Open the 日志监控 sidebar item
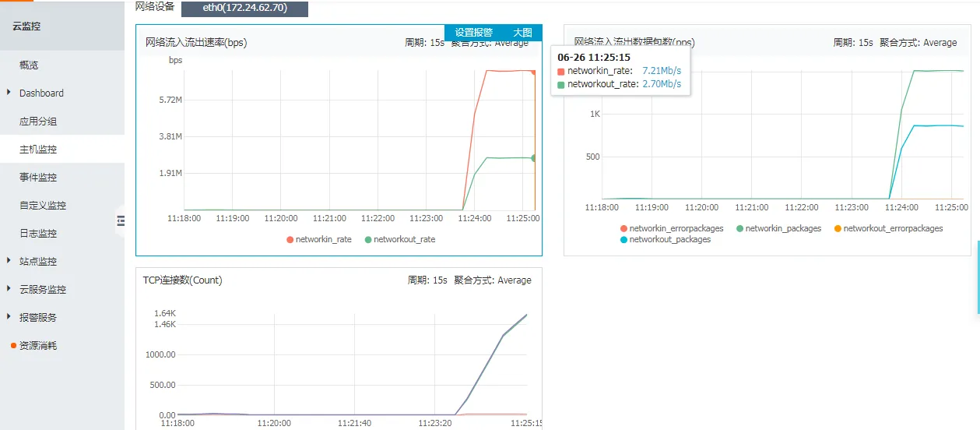 pyautogui.click(x=38, y=233)
